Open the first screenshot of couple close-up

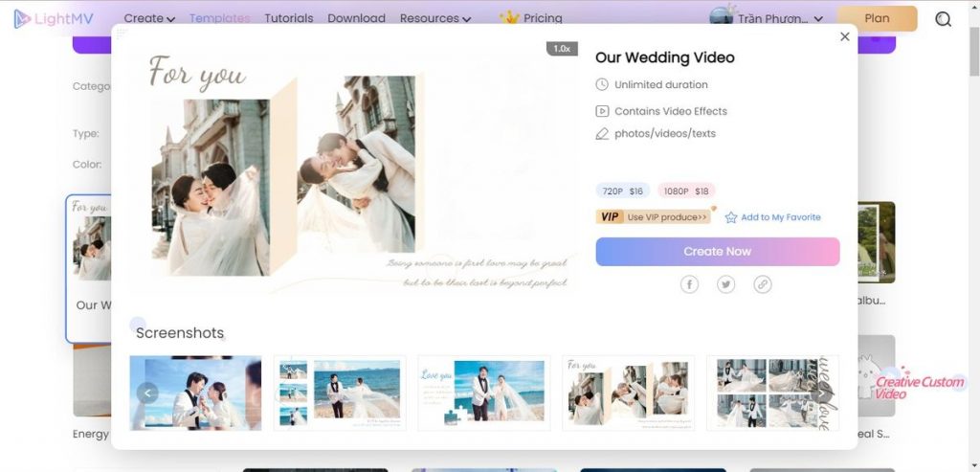[x=195, y=393]
